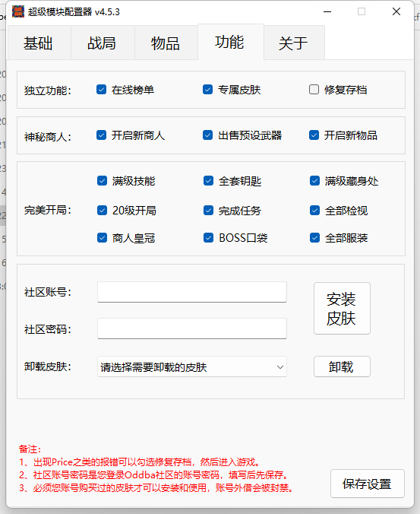Toggle the 专属皮肤 checkbox
Viewport: 420px width, 514px height.
point(208,90)
